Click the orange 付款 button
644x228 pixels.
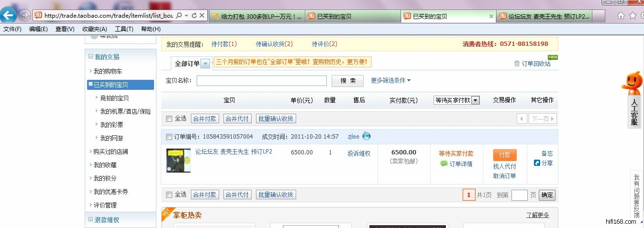(504, 155)
